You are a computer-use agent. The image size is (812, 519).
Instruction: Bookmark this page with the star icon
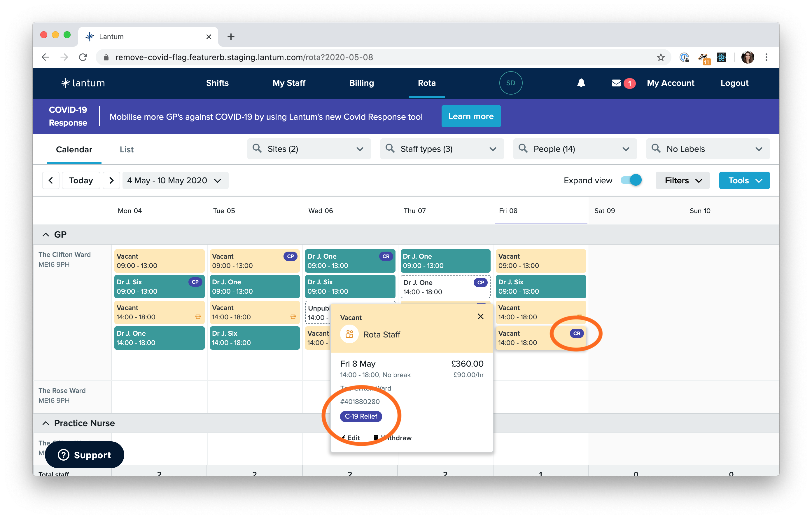[x=660, y=58]
